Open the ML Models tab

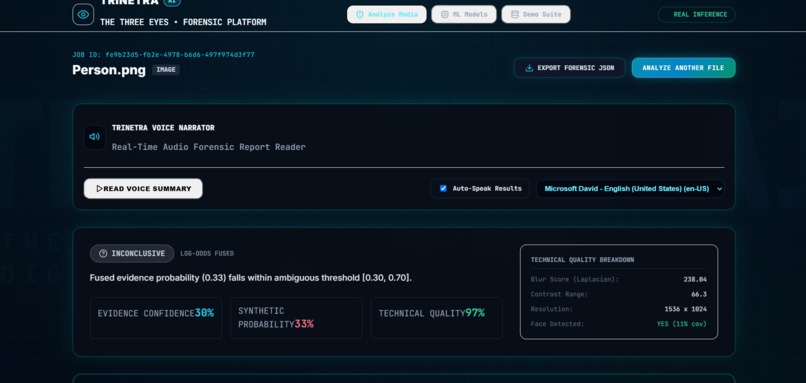tap(464, 14)
